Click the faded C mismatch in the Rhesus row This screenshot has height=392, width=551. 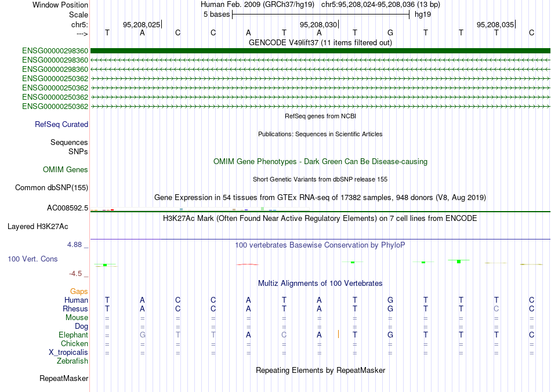point(496,308)
